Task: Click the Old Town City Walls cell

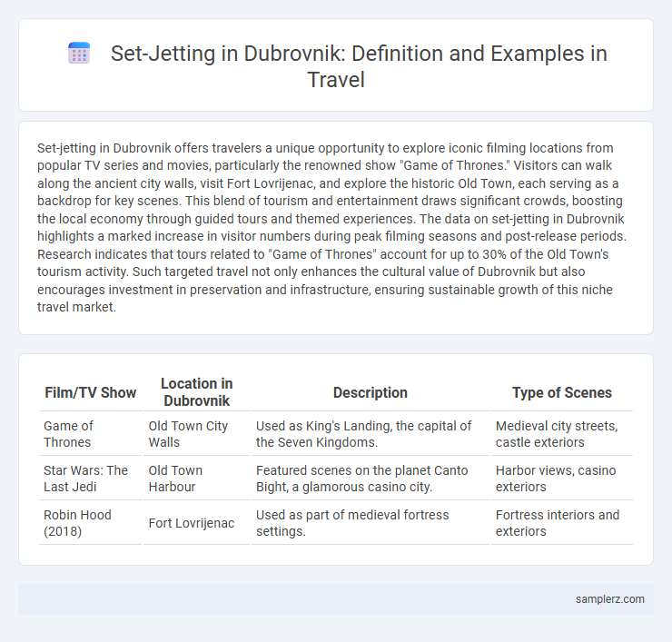Action: click(196, 434)
